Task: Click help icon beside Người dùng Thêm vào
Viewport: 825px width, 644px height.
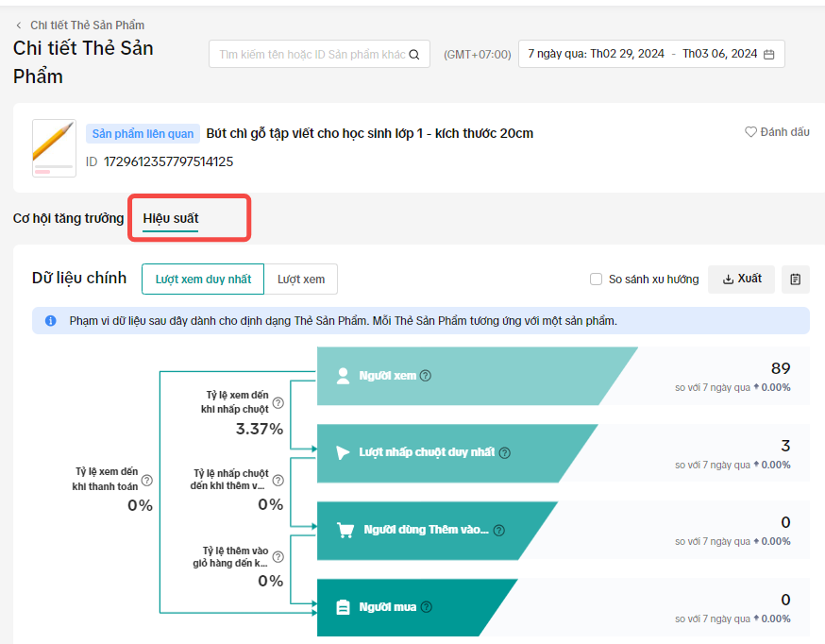Action: tap(499, 531)
